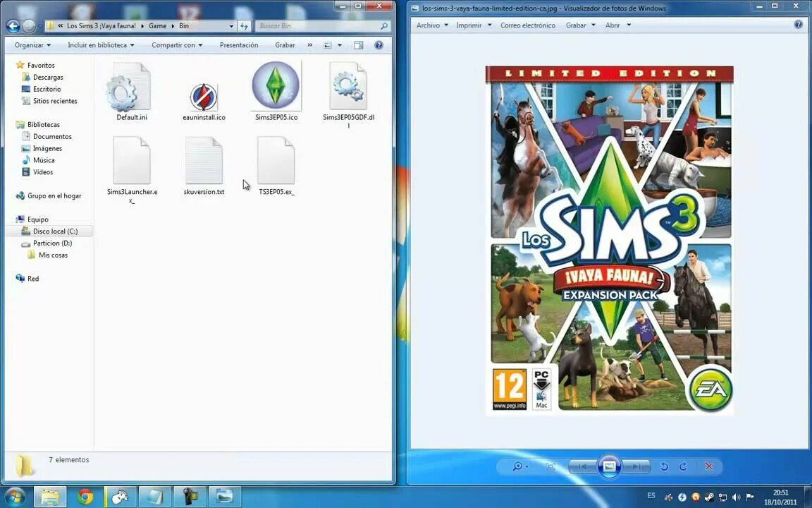Delete the image with the red X
Image resolution: width=812 pixels, height=508 pixels.
click(x=709, y=466)
